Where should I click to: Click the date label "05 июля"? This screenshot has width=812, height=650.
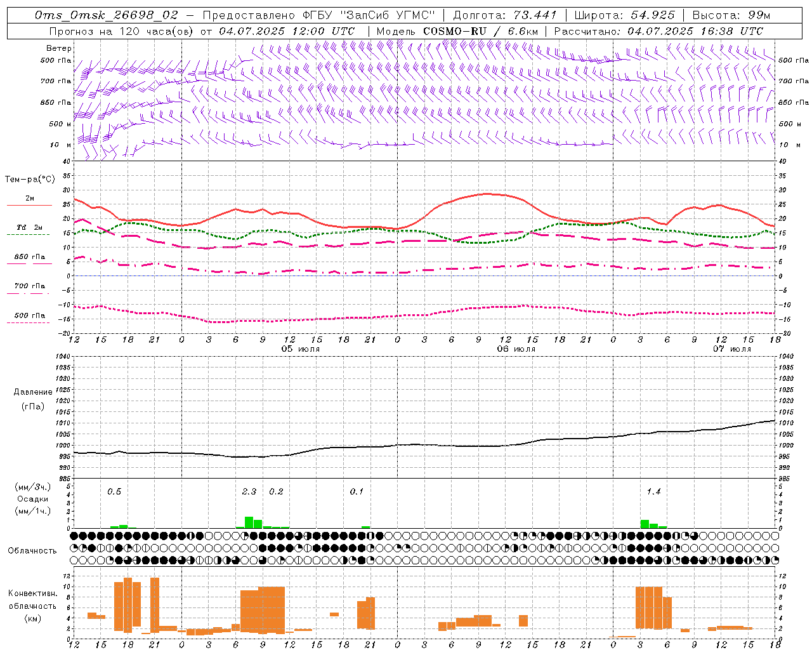pyautogui.click(x=301, y=349)
